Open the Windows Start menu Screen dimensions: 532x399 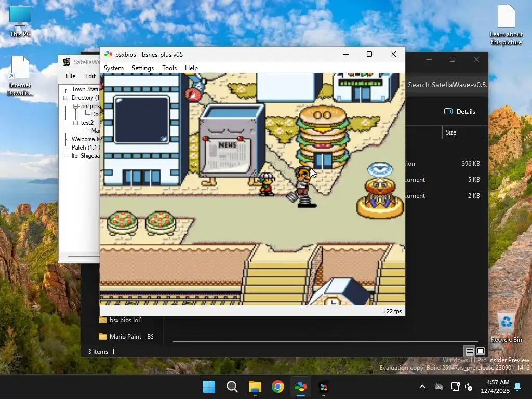click(x=209, y=387)
